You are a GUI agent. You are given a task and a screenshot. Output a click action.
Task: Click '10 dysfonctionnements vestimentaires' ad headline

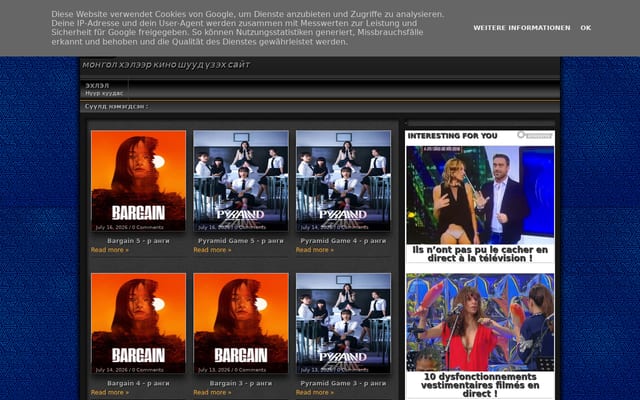480,385
